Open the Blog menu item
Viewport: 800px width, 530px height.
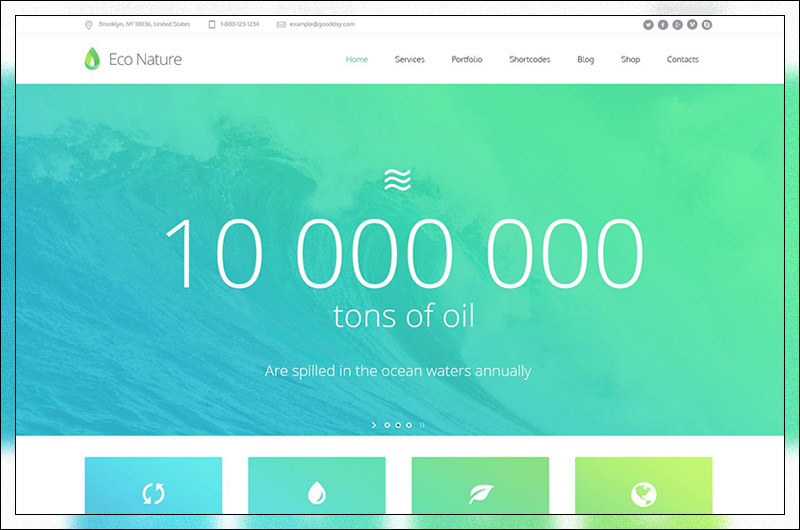586,60
